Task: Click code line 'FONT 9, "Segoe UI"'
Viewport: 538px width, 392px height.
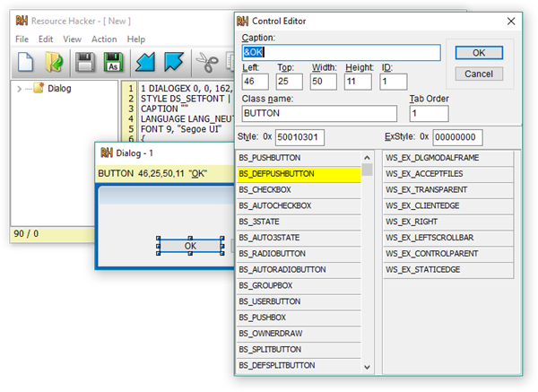Action: [181, 129]
